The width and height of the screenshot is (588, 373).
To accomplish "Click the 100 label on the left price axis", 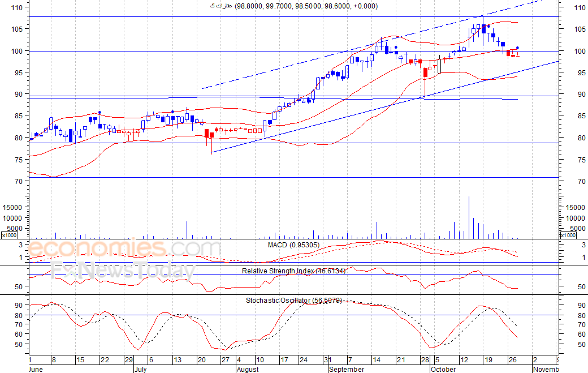I will click(16, 51).
